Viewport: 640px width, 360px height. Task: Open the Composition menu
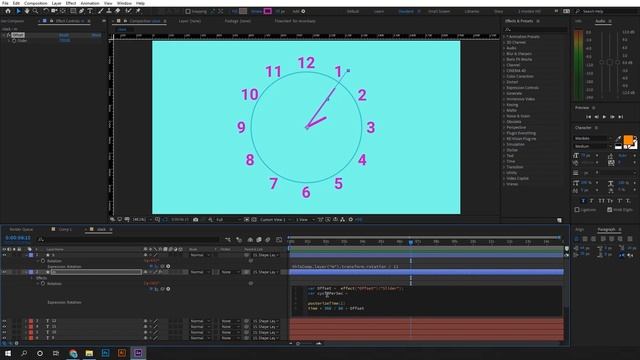pos(36,3)
